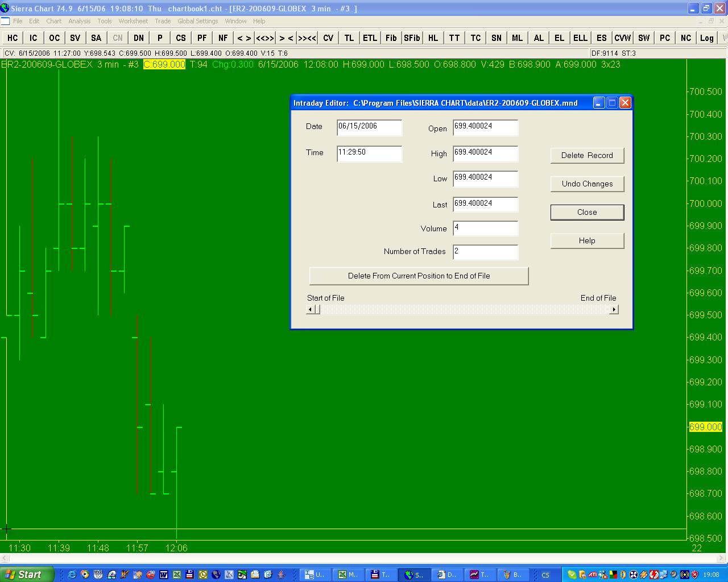This screenshot has height=582, width=728.
Task: Click the Help button in Intraday Editor
Action: point(587,240)
